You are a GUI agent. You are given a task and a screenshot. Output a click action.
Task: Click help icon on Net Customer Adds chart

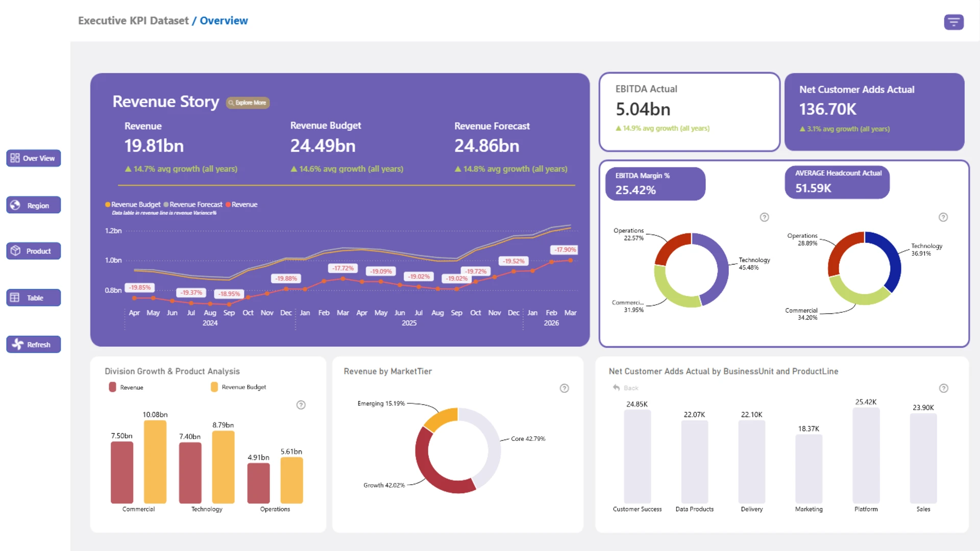(943, 388)
